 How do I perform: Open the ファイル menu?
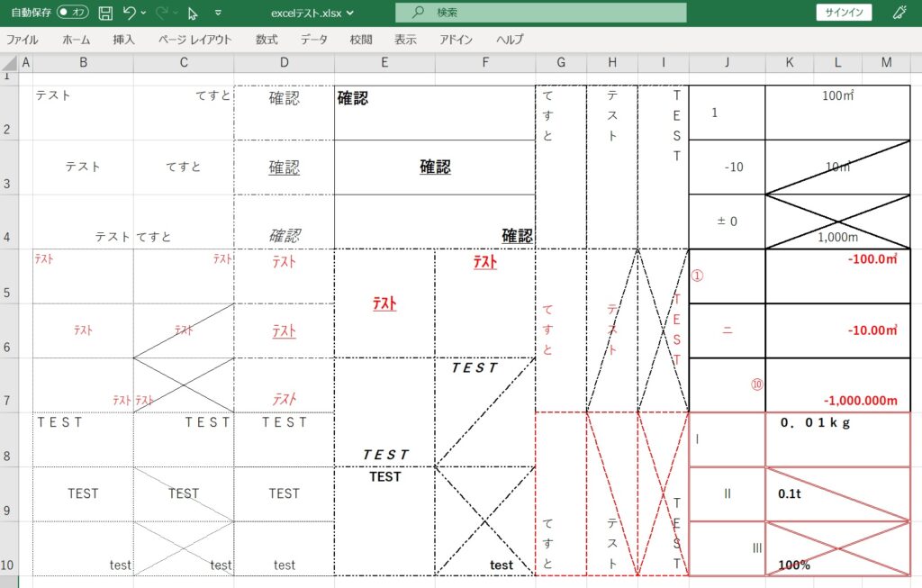pos(23,39)
